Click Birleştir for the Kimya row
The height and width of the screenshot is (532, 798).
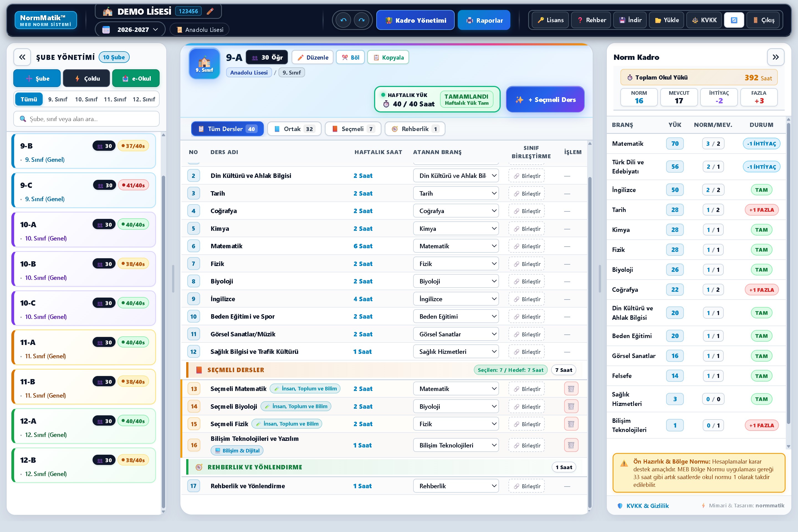coord(526,229)
